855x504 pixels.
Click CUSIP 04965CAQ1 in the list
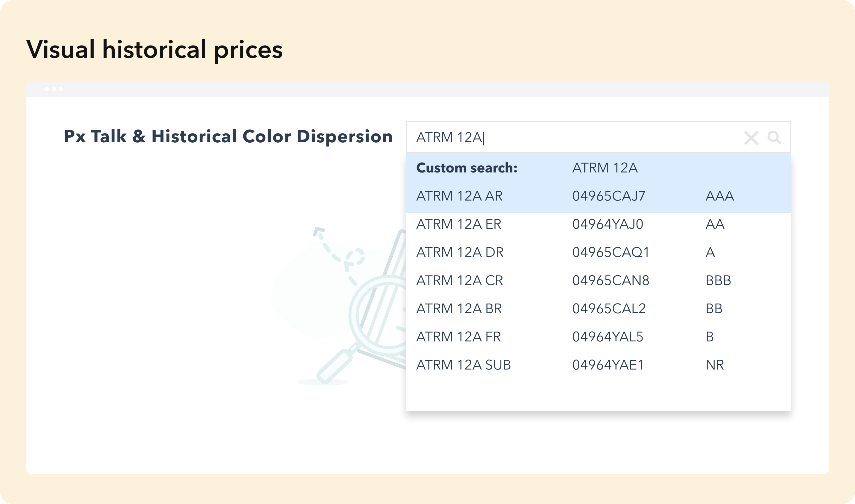pyautogui.click(x=610, y=252)
